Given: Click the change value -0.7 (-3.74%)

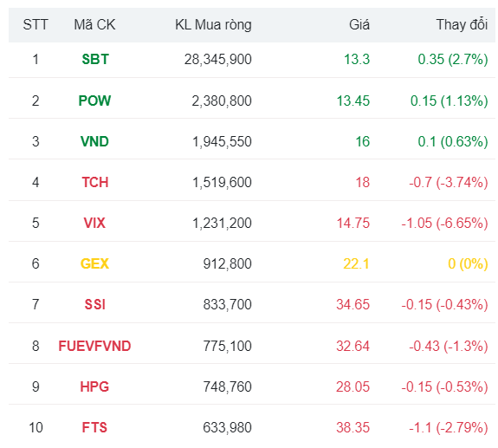Looking at the screenshot, I should point(449,182).
